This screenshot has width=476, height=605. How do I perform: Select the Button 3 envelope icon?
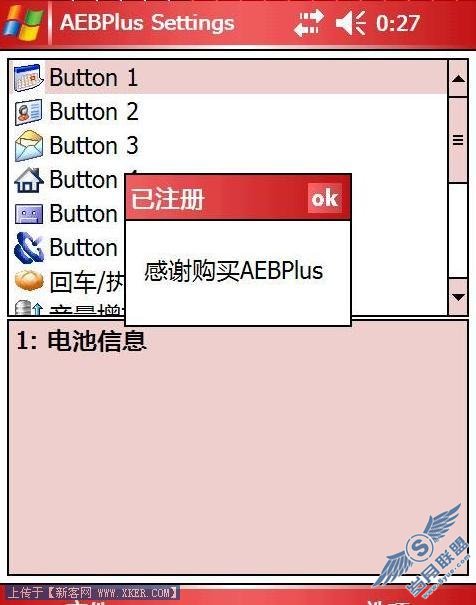[28, 145]
